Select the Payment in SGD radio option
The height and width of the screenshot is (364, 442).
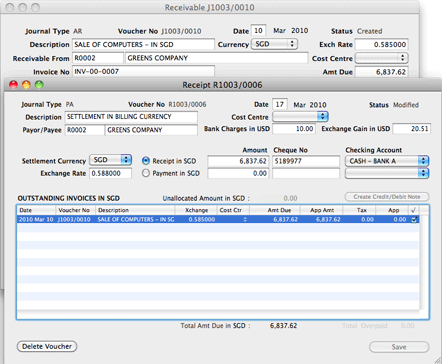146,173
